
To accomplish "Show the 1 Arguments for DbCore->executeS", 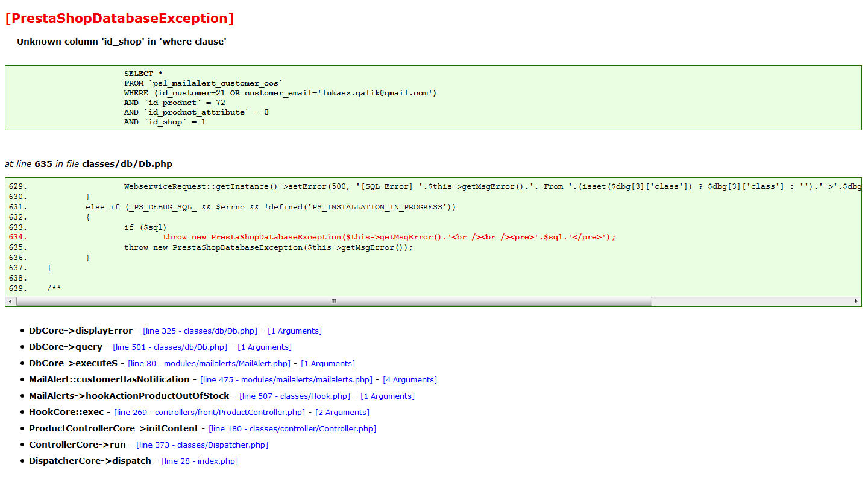I will click(328, 364).
